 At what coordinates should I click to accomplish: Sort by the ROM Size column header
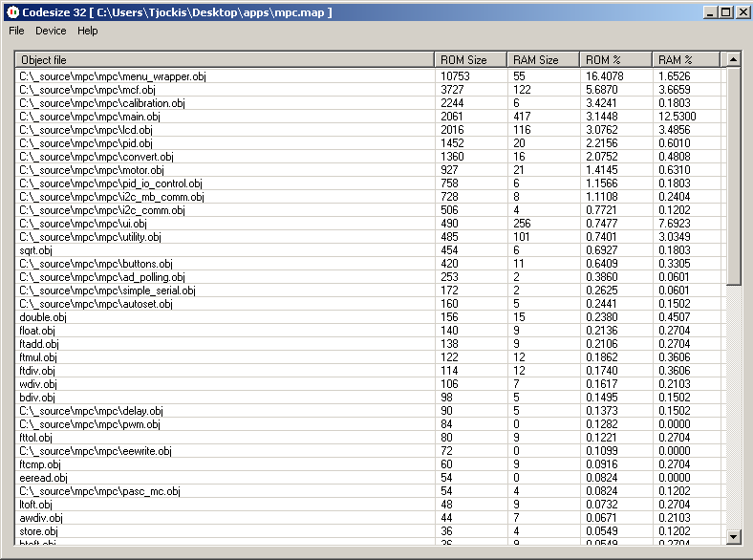470,59
